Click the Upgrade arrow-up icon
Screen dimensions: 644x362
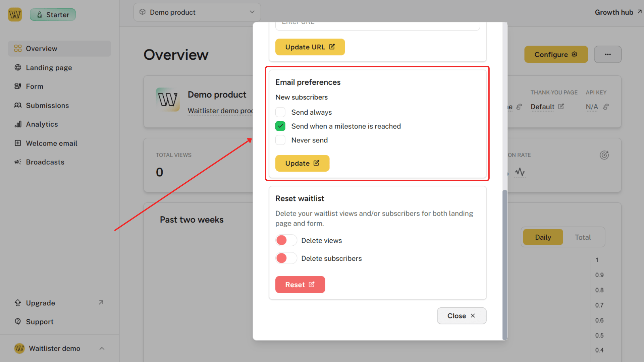(18, 303)
